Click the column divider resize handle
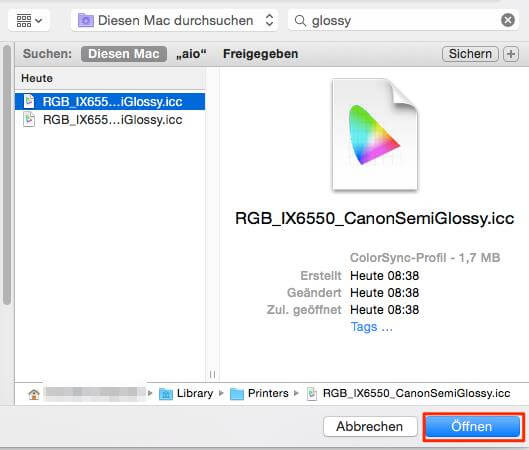The height and width of the screenshot is (450, 529). (212, 374)
